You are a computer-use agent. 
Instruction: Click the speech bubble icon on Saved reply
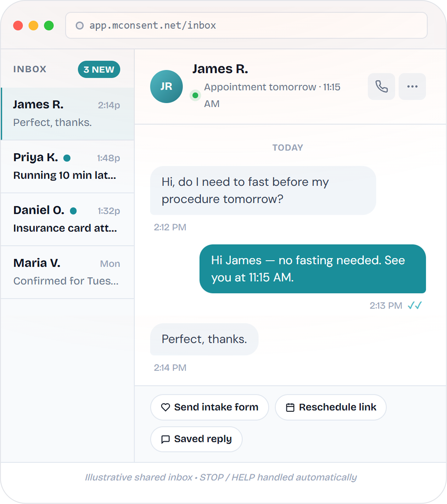(x=165, y=439)
